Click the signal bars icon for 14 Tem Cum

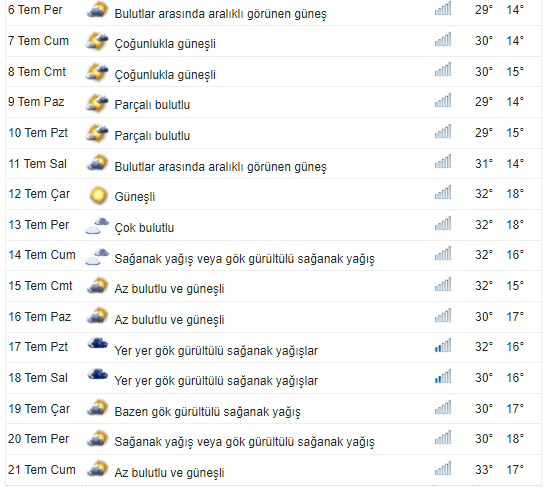click(443, 254)
